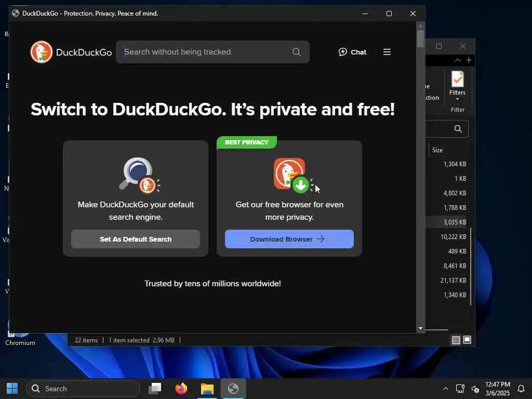This screenshot has height=399, width=532.
Task: Click the Size column header in File Explorer
Action: pos(437,150)
